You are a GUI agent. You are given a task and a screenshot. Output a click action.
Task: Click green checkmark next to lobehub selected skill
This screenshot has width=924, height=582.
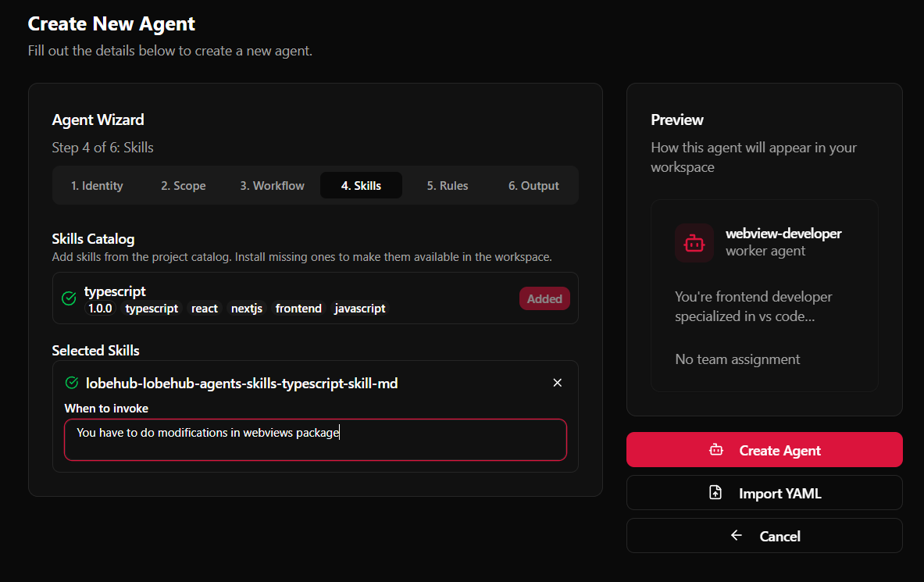coord(72,383)
